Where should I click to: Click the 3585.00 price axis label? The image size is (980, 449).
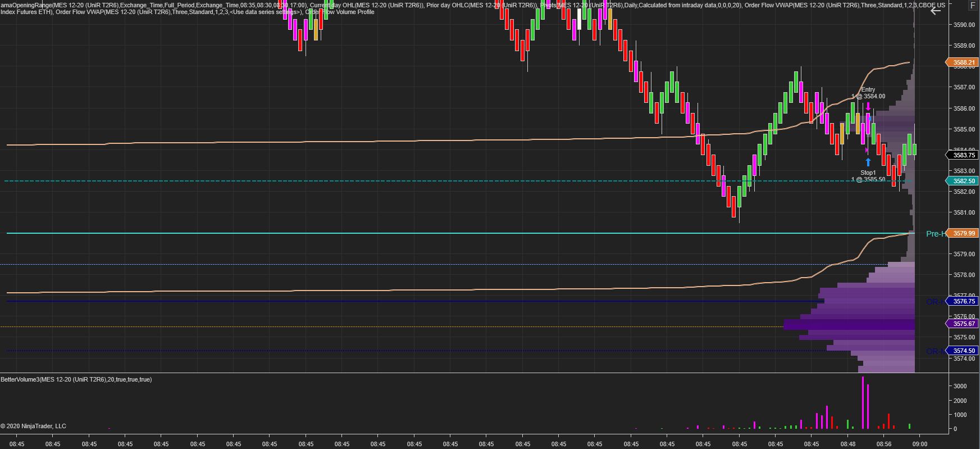(964, 129)
